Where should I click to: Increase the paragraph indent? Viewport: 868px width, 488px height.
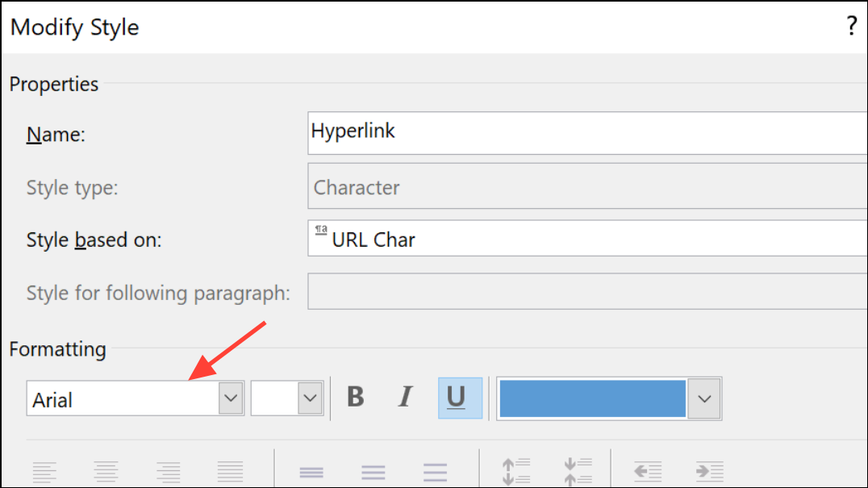coord(711,472)
